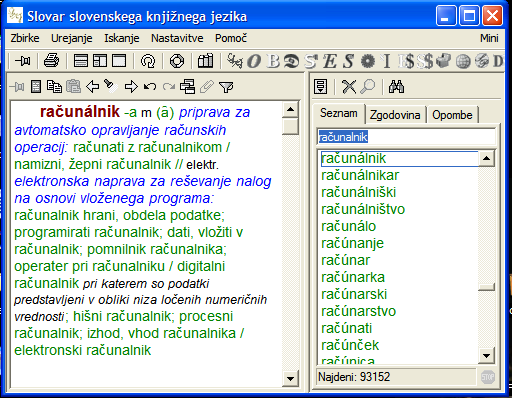
Task: Click the filter funnel icon
Action: 226,87
